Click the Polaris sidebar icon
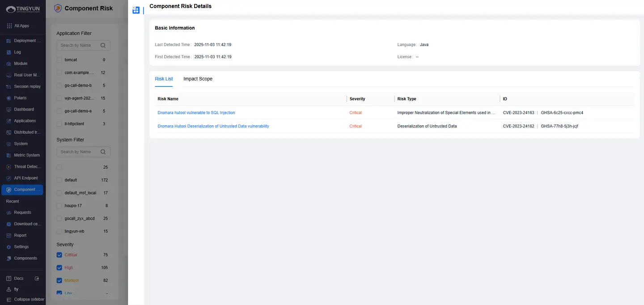644x305 pixels. tap(9, 98)
